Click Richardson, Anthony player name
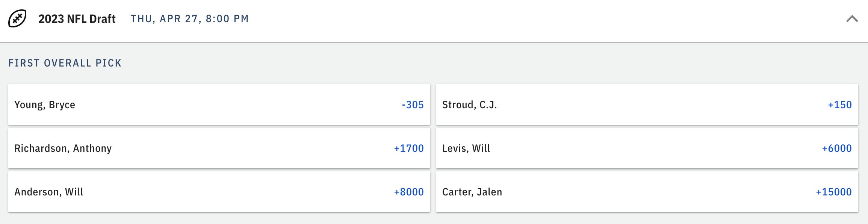Image resolution: width=868 pixels, height=224 pixels. [x=63, y=148]
